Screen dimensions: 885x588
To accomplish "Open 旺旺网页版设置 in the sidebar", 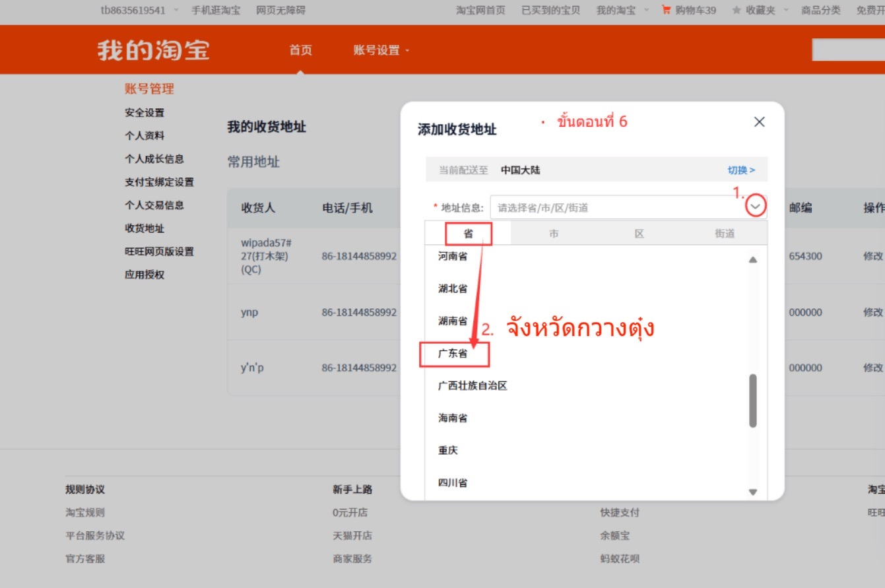I will tap(159, 251).
